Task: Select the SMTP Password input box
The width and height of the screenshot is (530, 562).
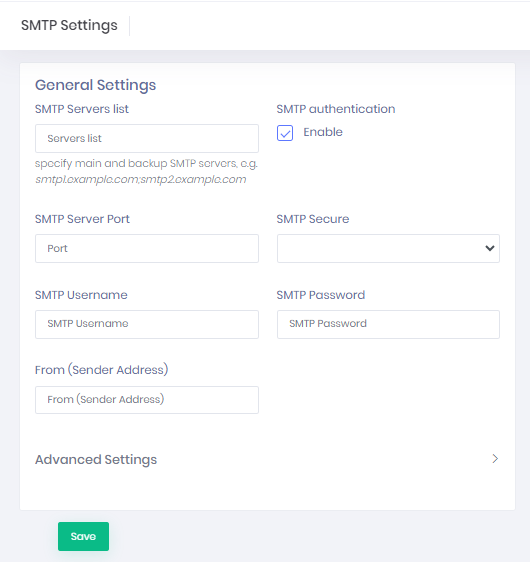Action: (x=388, y=324)
